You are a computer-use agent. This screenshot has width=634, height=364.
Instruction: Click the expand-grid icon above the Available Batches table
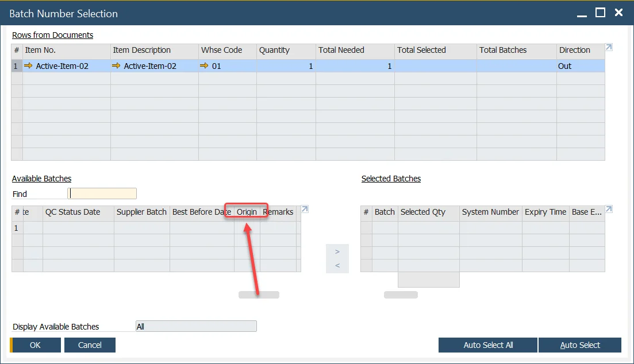[305, 209]
